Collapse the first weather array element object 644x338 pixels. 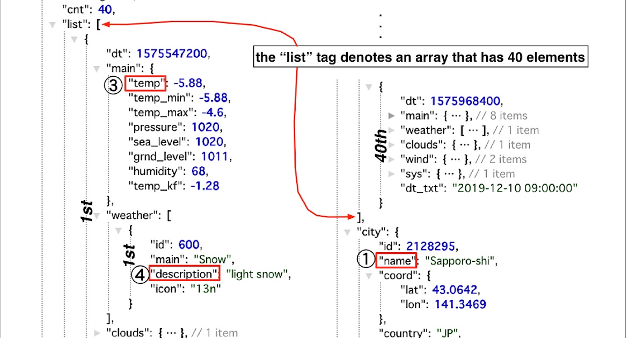[119, 230]
